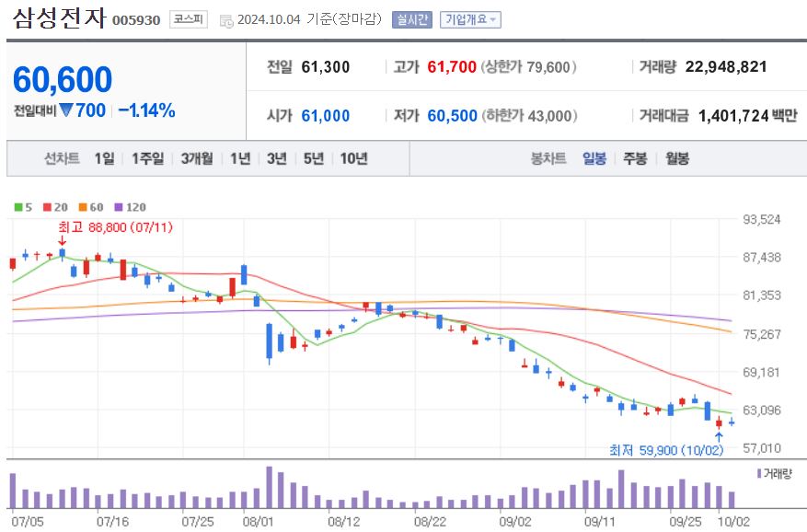807x532 pixels.
Task: Switch to the 월봉 monthly candle chart
Action: 676,158
